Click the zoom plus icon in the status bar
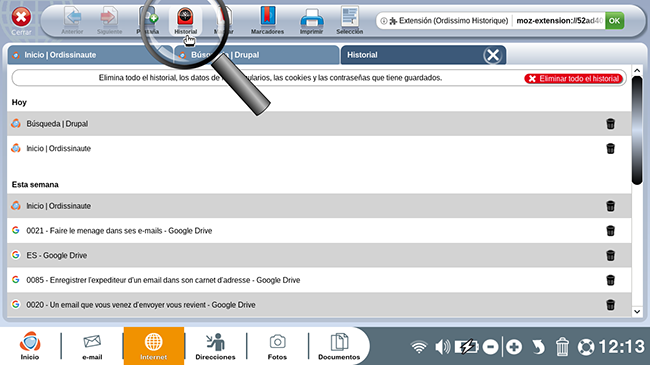Screen dimensions: 650x365 (x=514, y=347)
